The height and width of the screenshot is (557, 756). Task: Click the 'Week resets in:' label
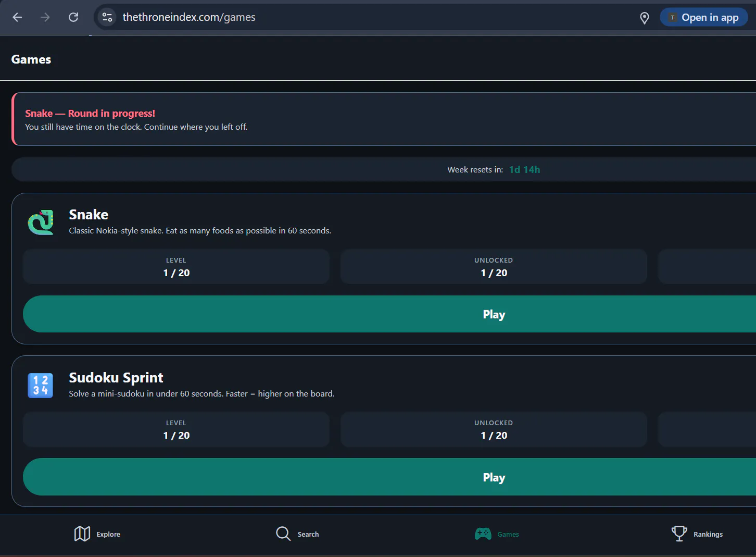coord(475,170)
